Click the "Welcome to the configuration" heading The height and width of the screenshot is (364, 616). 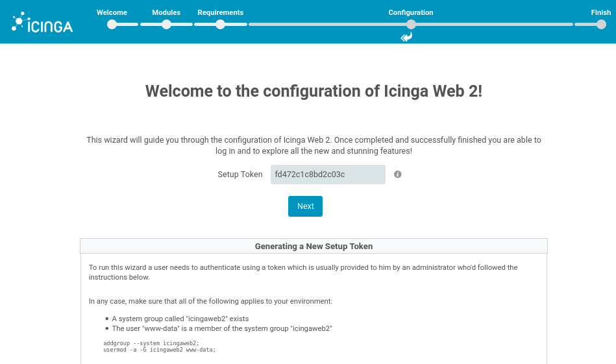click(314, 91)
